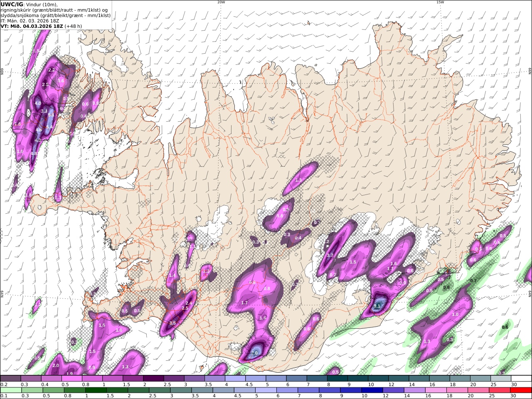Click the 'UWC/IG: Vindur (10m)' title text
Screen dimensions: 532x399
29,5
